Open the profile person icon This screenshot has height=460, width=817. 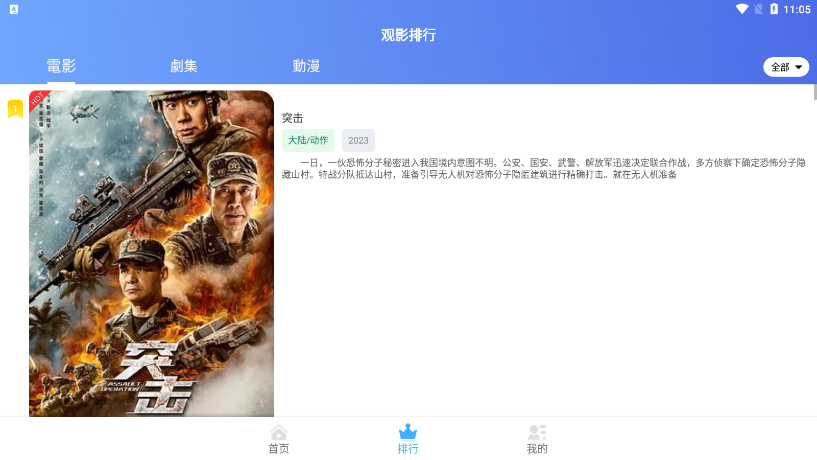(x=537, y=432)
